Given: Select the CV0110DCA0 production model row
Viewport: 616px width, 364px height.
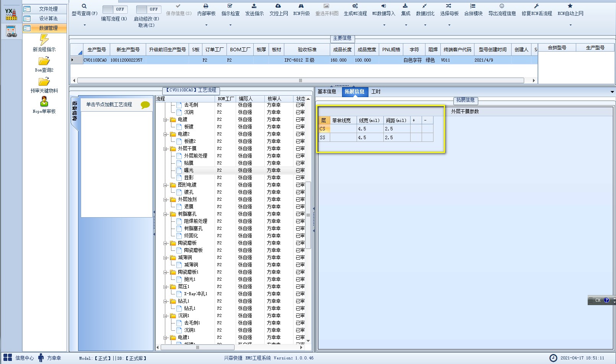Looking at the screenshot, I should tap(304, 60).
